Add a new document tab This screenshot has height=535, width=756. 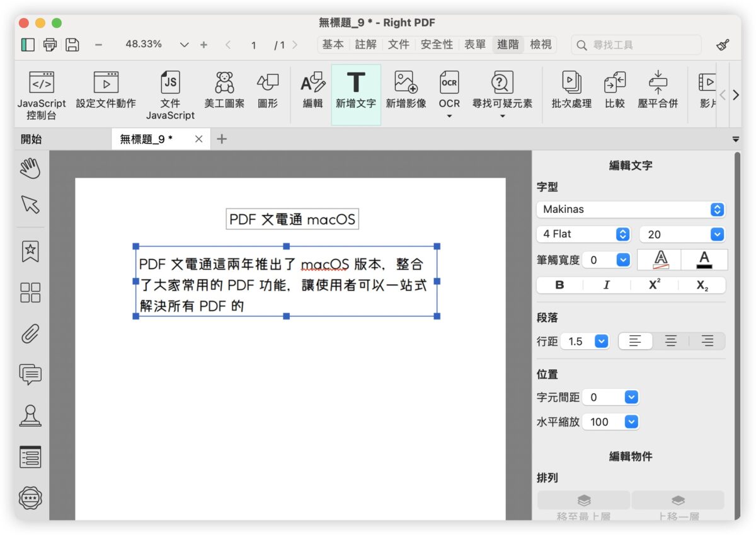click(222, 139)
